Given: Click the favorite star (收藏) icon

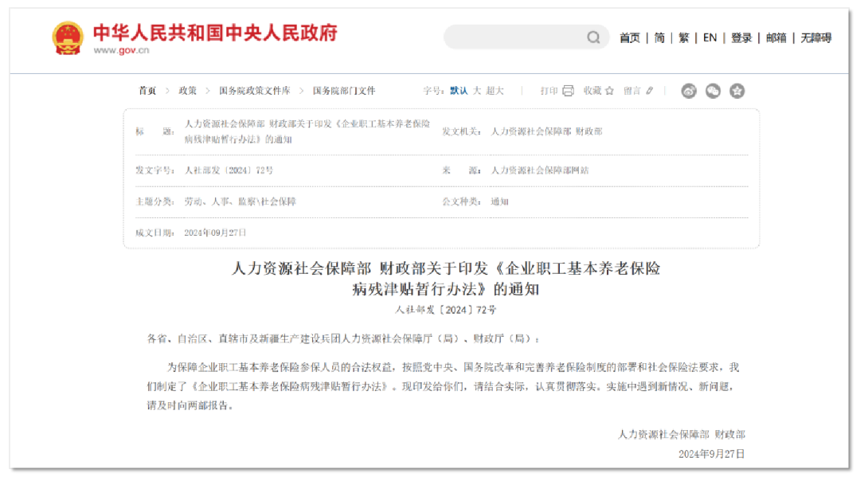Looking at the screenshot, I should point(609,91).
